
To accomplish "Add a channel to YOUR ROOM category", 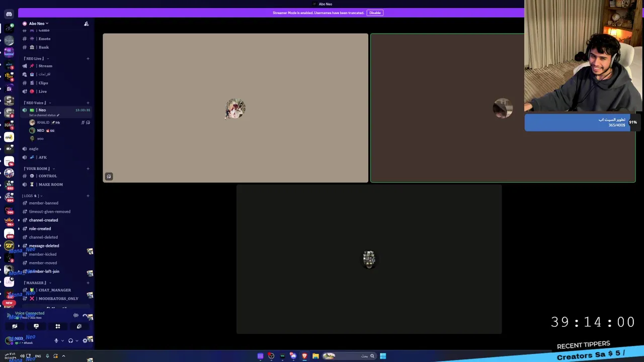I will [88, 169].
